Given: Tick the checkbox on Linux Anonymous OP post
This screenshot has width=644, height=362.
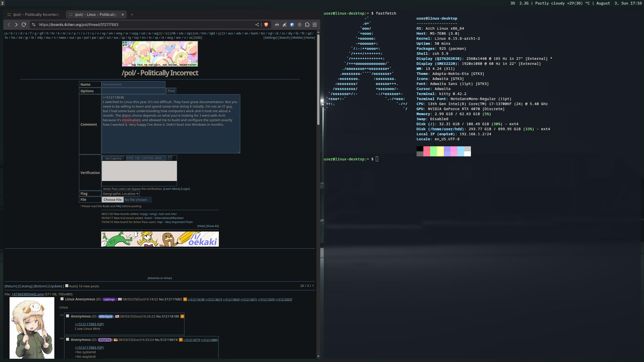Looking at the screenshot, I should coord(62,299).
